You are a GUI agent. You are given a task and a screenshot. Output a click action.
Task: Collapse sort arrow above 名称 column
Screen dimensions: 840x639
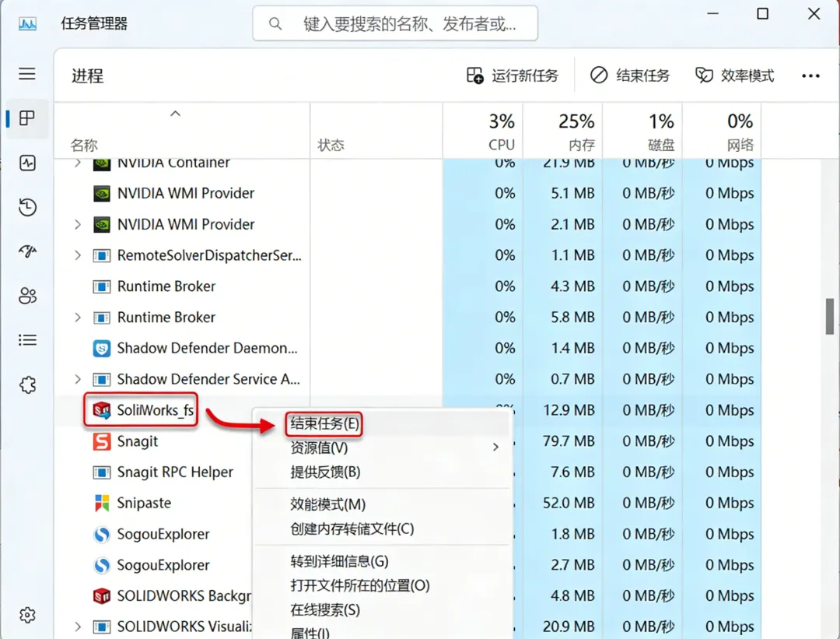click(175, 114)
